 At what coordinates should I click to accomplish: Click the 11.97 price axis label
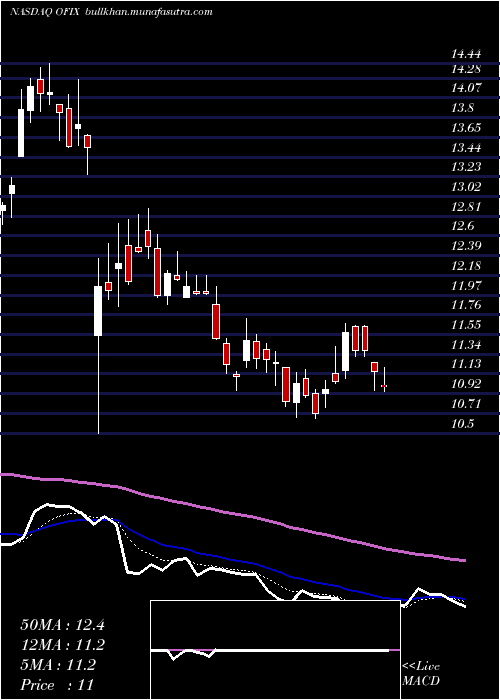point(466,285)
